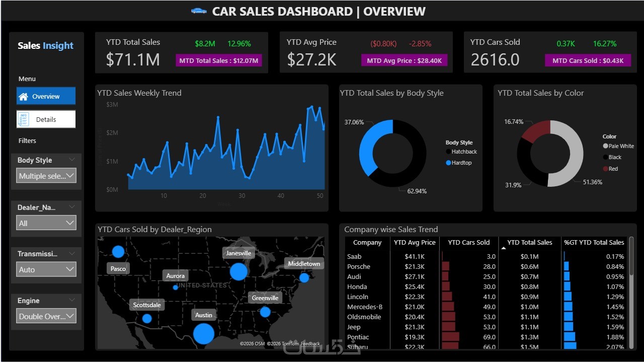Sort by YTD Total Sales column header
This screenshot has height=362, width=644.
coord(529,242)
